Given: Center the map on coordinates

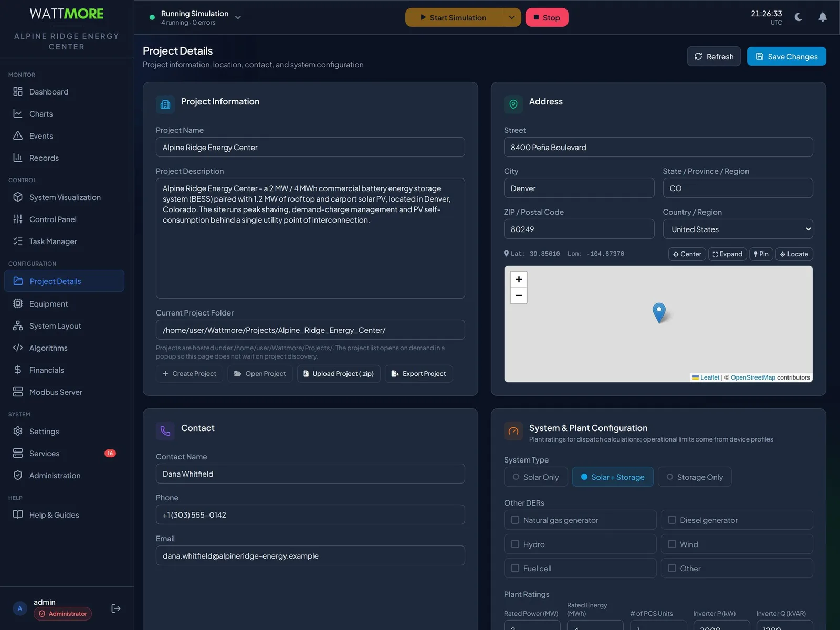Looking at the screenshot, I should 687,254.
